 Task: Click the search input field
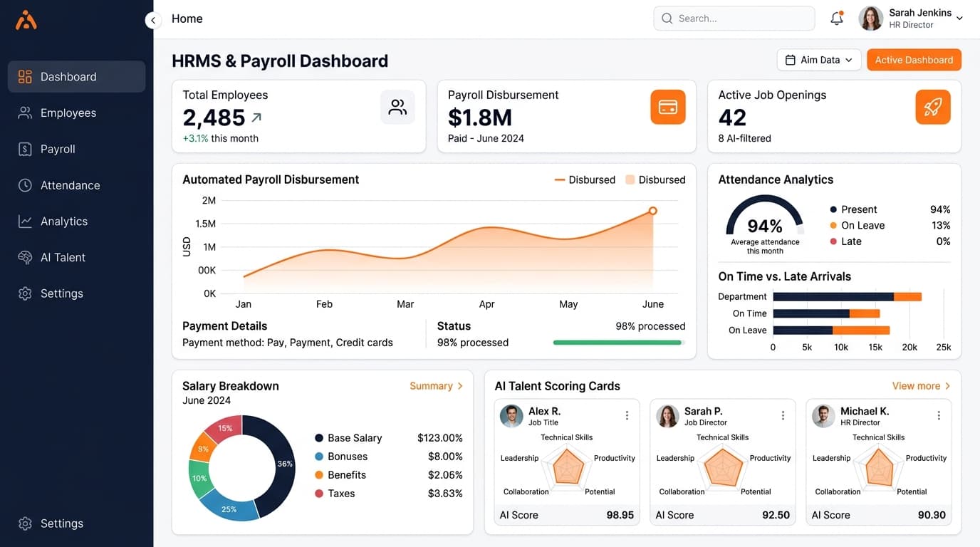coord(734,19)
